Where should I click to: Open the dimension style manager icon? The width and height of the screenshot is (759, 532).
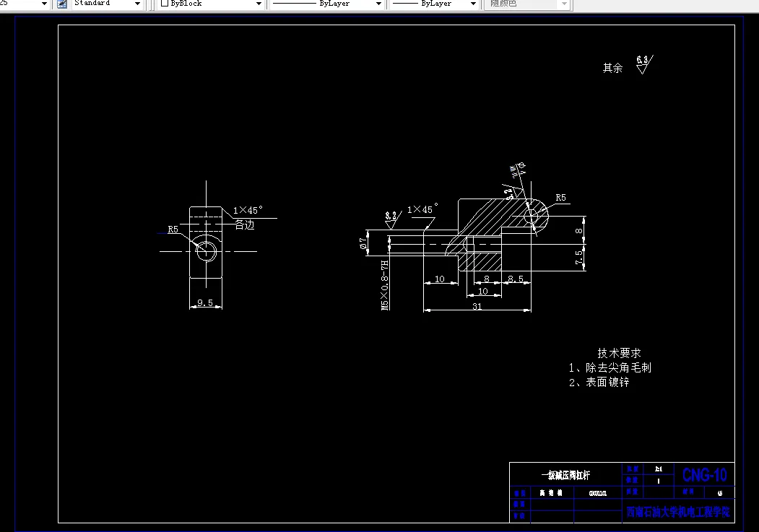point(62,4)
